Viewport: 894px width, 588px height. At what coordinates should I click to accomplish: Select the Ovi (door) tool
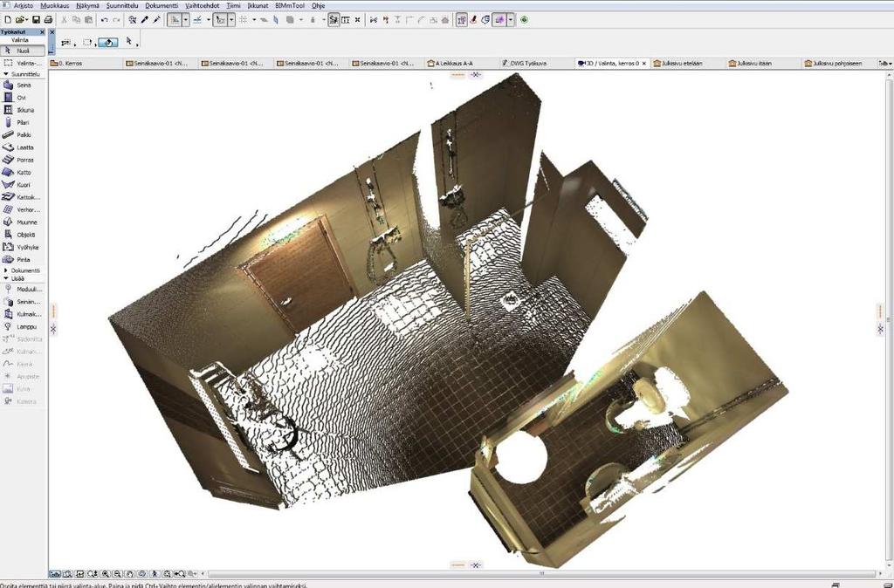(x=23, y=98)
